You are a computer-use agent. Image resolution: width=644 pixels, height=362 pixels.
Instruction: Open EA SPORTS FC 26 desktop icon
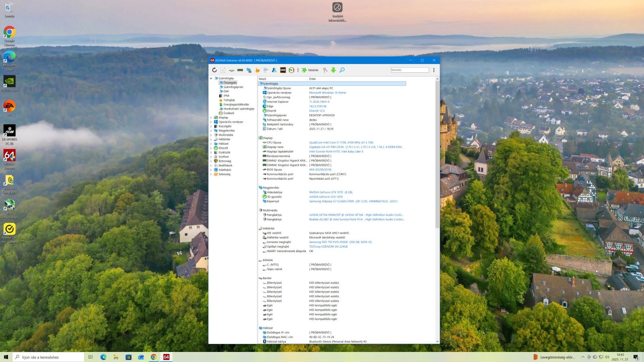9,134
